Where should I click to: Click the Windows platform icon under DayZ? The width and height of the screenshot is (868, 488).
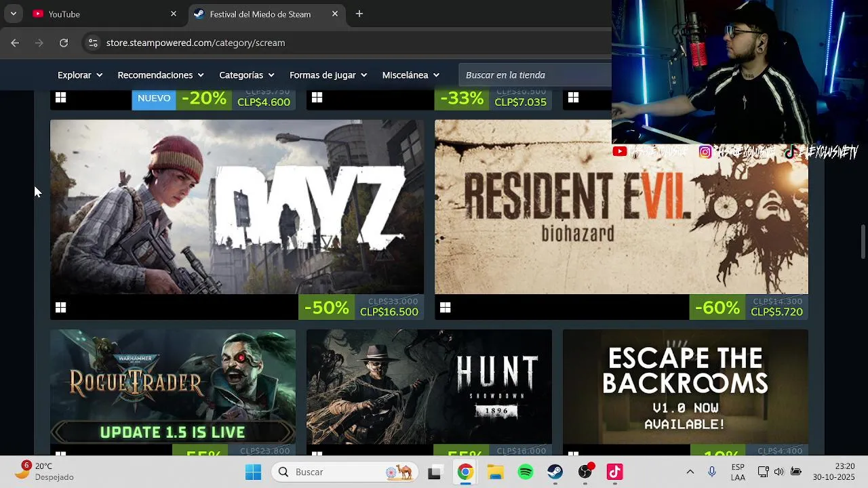(x=60, y=308)
